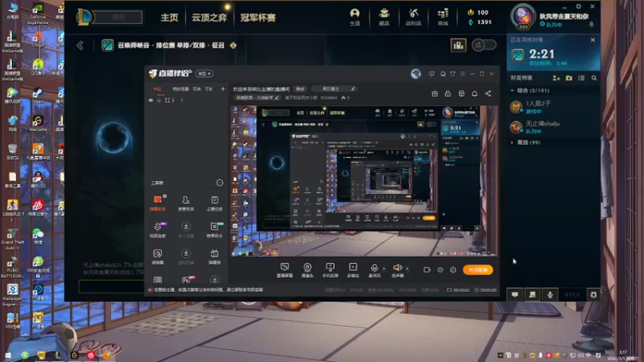The width and height of the screenshot is (644, 362).
Task: Click the add friend icon
Action: pyautogui.click(x=556, y=78)
